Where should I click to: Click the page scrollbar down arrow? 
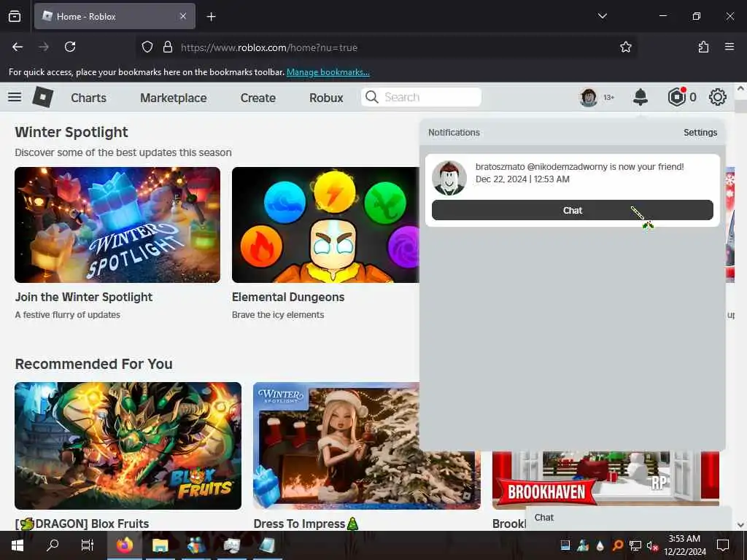point(740,525)
